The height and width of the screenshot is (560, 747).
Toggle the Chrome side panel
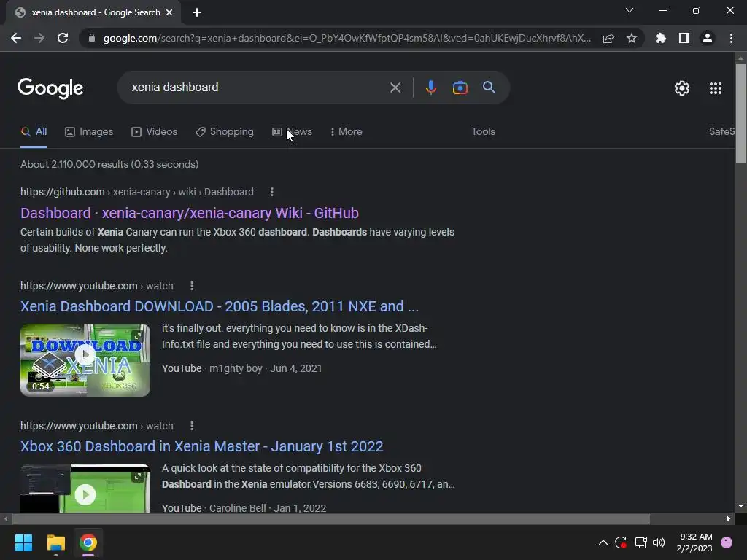point(684,38)
